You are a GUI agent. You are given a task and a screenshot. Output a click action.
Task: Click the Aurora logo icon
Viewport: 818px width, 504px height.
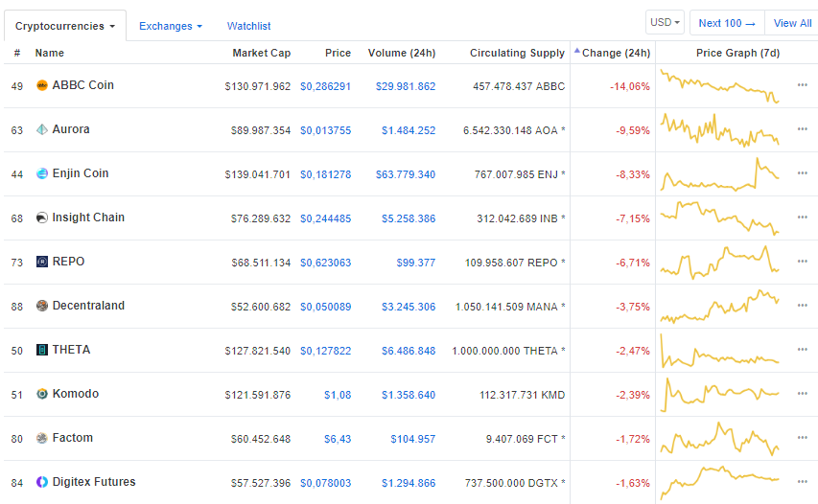pos(42,129)
